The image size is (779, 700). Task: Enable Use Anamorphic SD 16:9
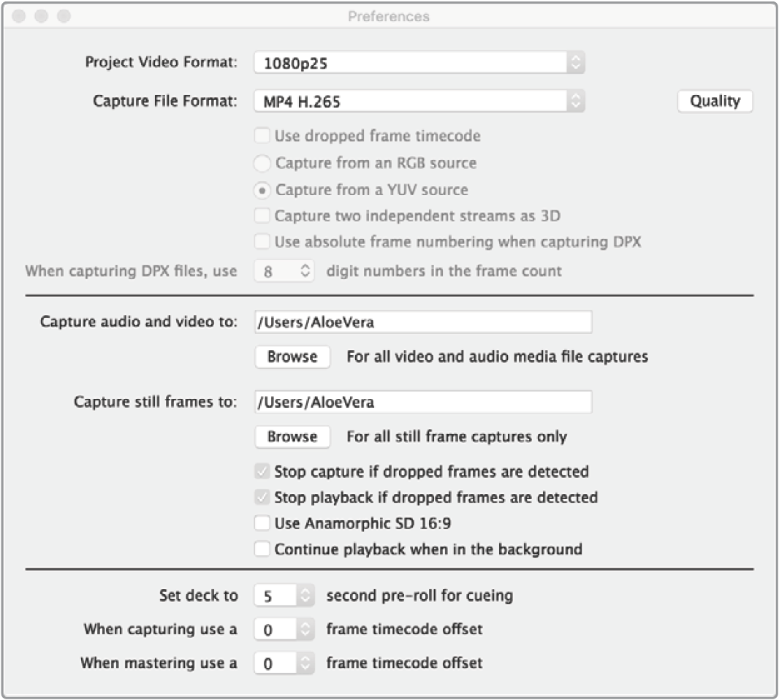(262, 523)
